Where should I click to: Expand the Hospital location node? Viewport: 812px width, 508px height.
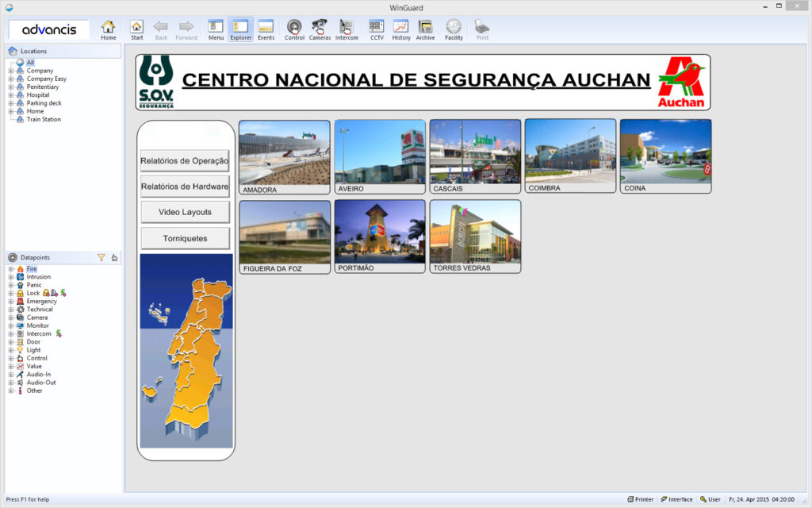click(x=11, y=95)
